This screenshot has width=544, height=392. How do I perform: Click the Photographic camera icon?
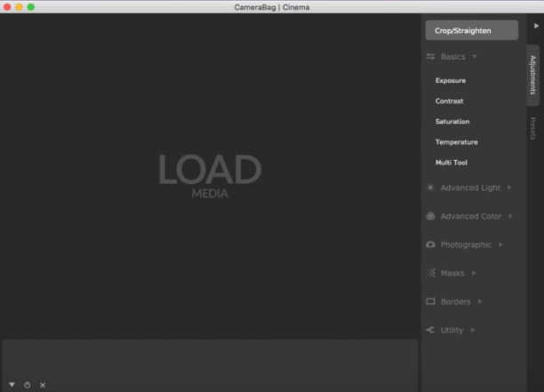pyautogui.click(x=430, y=244)
